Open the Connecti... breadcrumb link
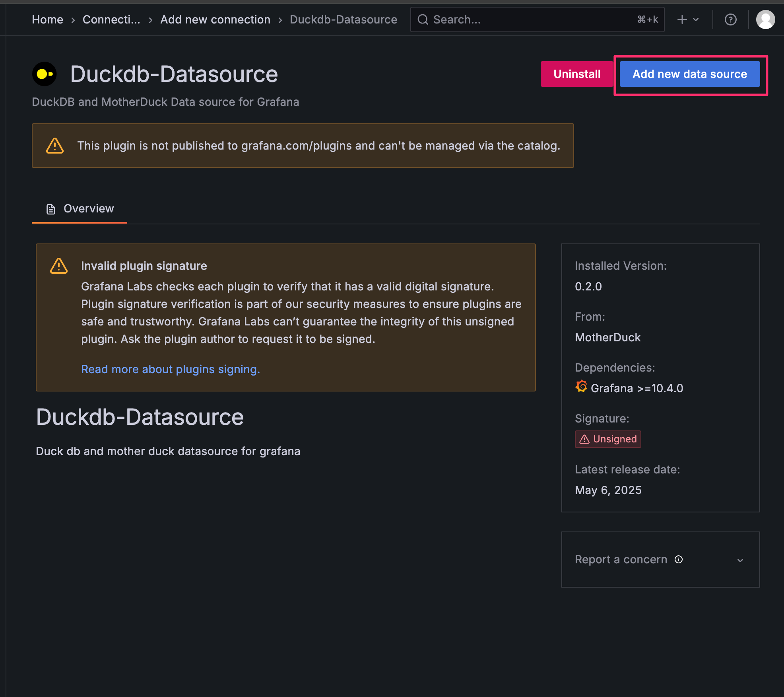Screen dimensions: 784x697 (x=111, y=19)
